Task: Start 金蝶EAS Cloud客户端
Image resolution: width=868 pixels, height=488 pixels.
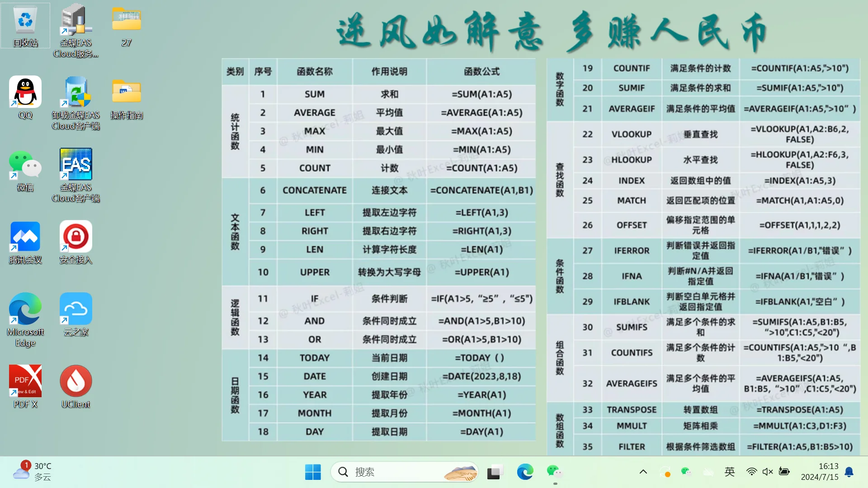Action: tap(75, 164)
